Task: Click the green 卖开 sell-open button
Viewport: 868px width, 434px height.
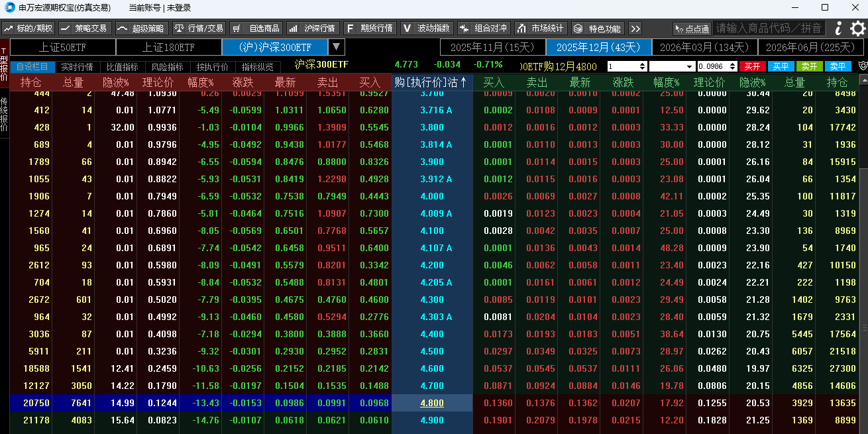Action: tap(809, 66)
